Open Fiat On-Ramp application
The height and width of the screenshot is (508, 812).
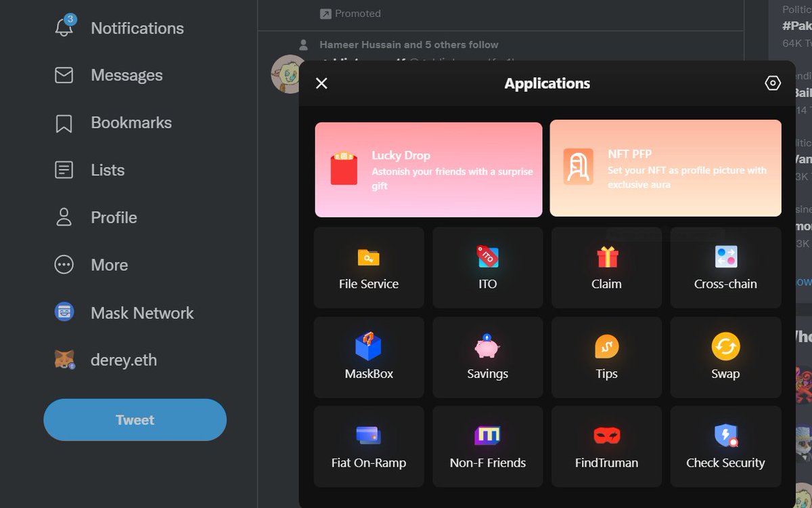pos(369,446)
